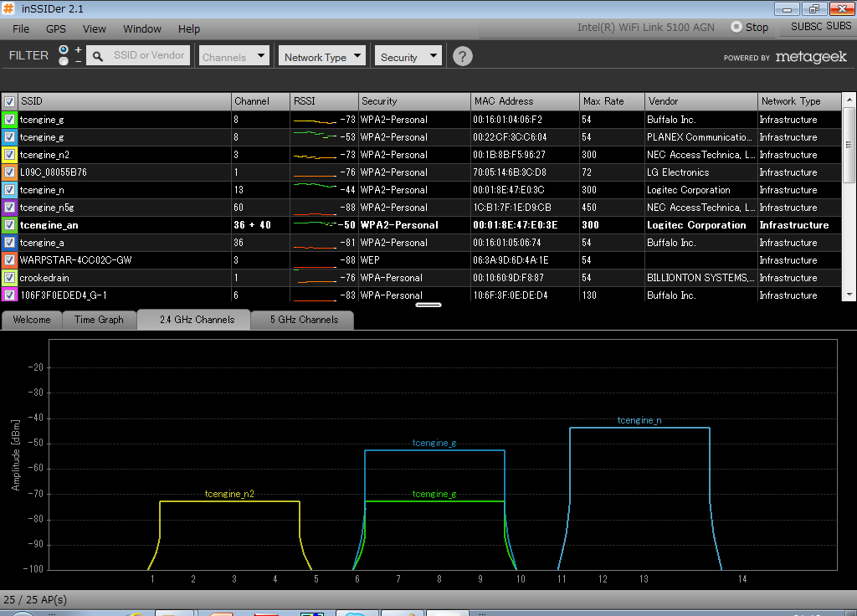The width and height of the screenshot is (857, 616).
Task: Switch to the 5 GHz Channels tab
Action: [303, 320]
